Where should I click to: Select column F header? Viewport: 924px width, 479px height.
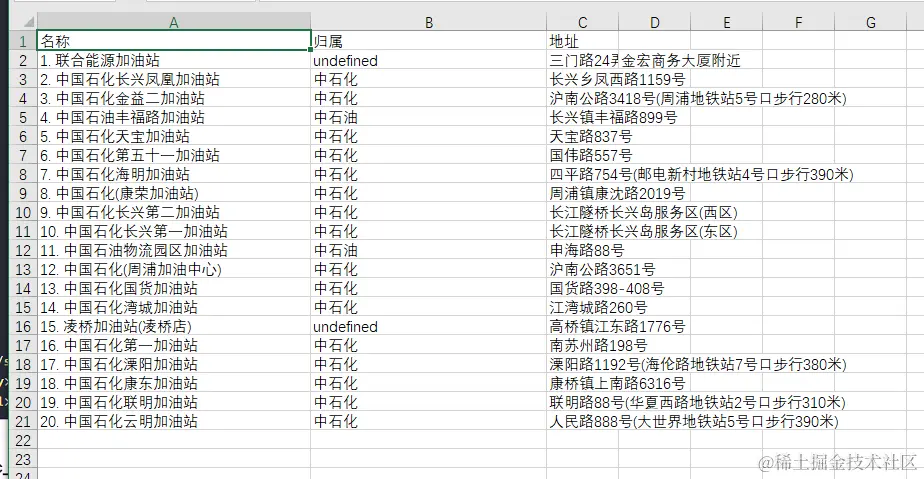coord(798,22)
